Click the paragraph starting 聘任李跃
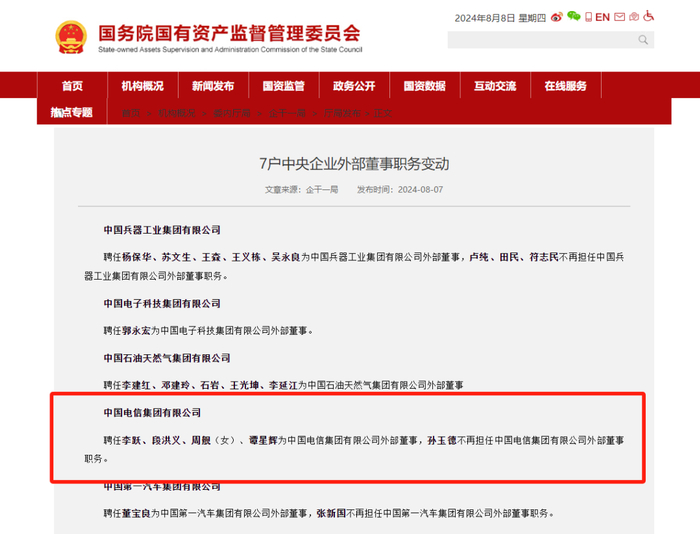Screen dimensions: 700x534 pyautogui.click(x=354, y=449)
